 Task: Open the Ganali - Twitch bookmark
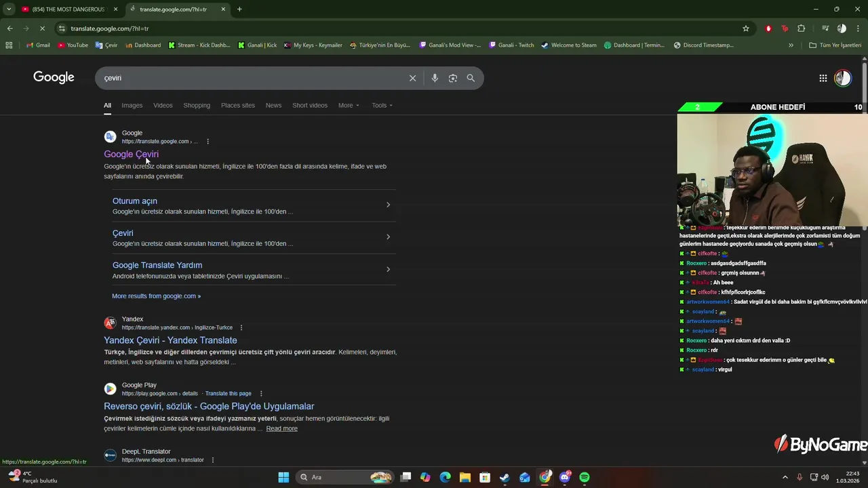coord(511,45)
